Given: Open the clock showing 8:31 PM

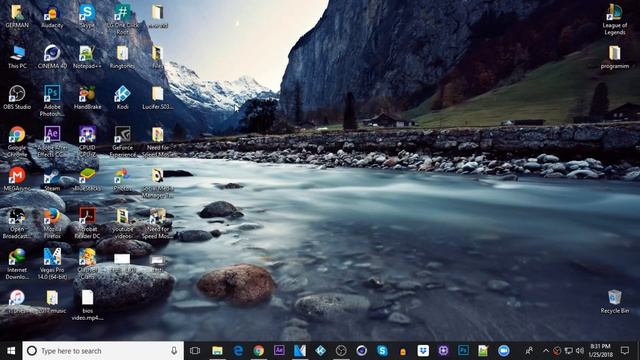Looking at the screenshot, I should click(x=600, y=351).
